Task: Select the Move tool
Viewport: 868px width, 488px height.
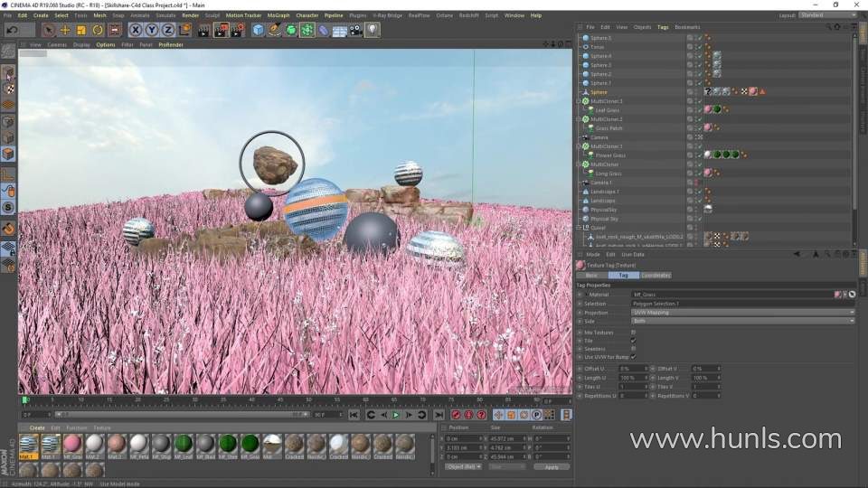Action: [65, 30]
